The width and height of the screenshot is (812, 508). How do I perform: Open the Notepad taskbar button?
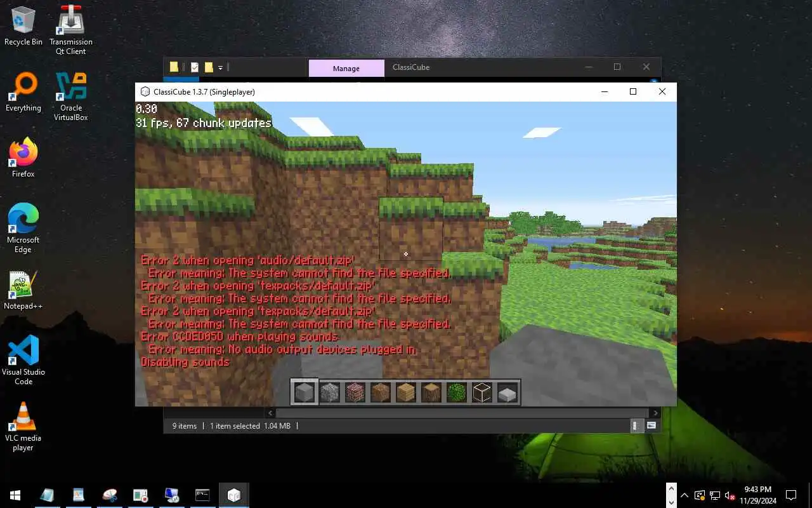pos(47,495)
